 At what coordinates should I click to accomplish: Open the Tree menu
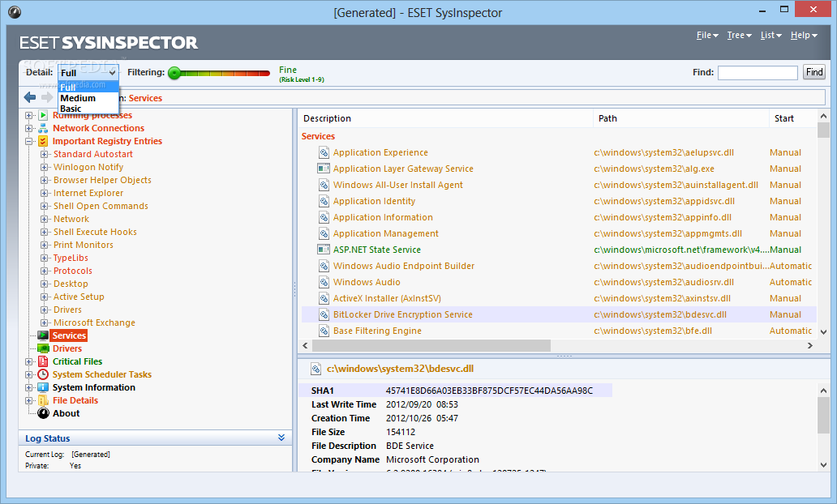(740, 35)
